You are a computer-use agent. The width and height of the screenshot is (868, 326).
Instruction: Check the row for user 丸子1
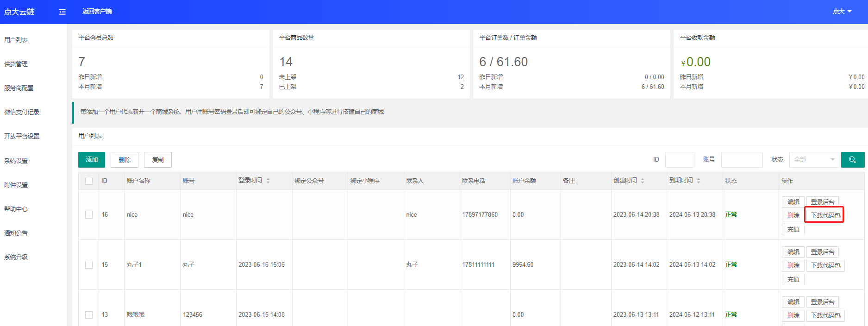click(89, 264)
